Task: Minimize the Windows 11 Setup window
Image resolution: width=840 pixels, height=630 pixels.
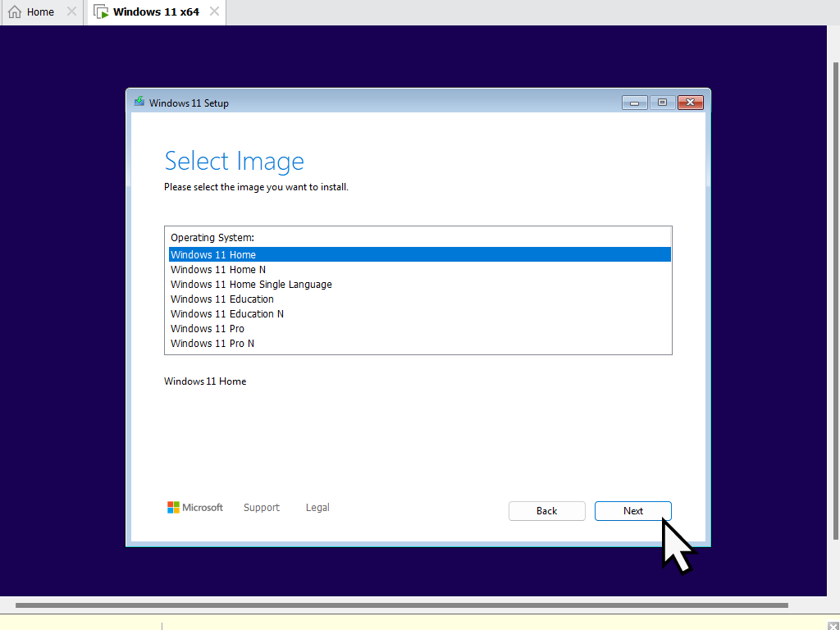Action: click(x=634, y=103)
